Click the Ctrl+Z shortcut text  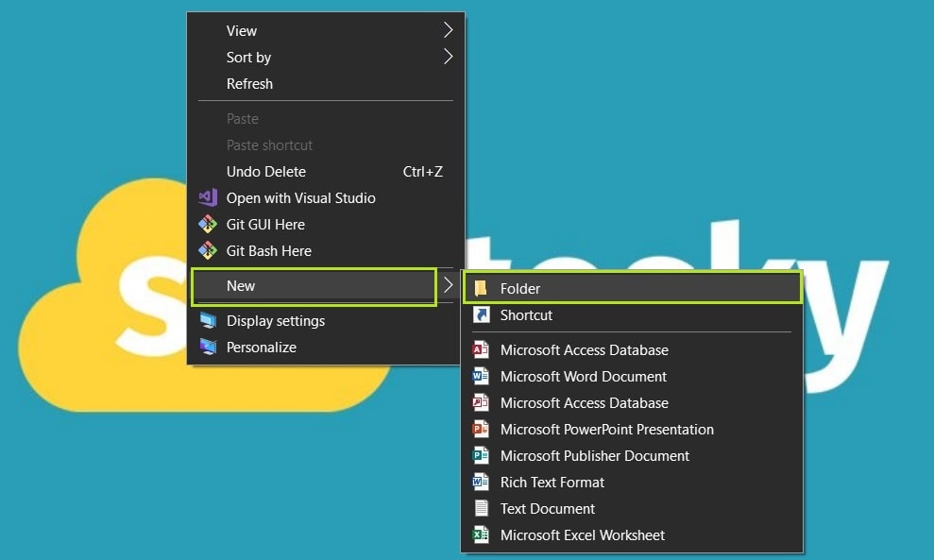tap(422, 172)
